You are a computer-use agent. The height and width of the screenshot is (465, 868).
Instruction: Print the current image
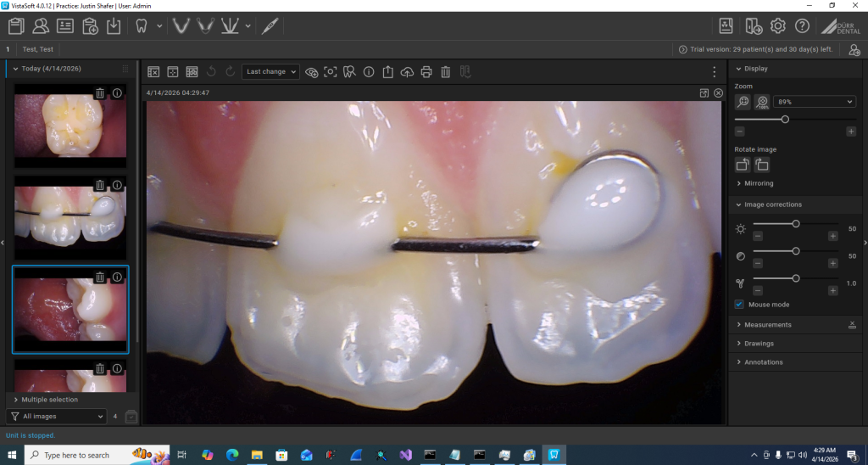click(426, 72)
